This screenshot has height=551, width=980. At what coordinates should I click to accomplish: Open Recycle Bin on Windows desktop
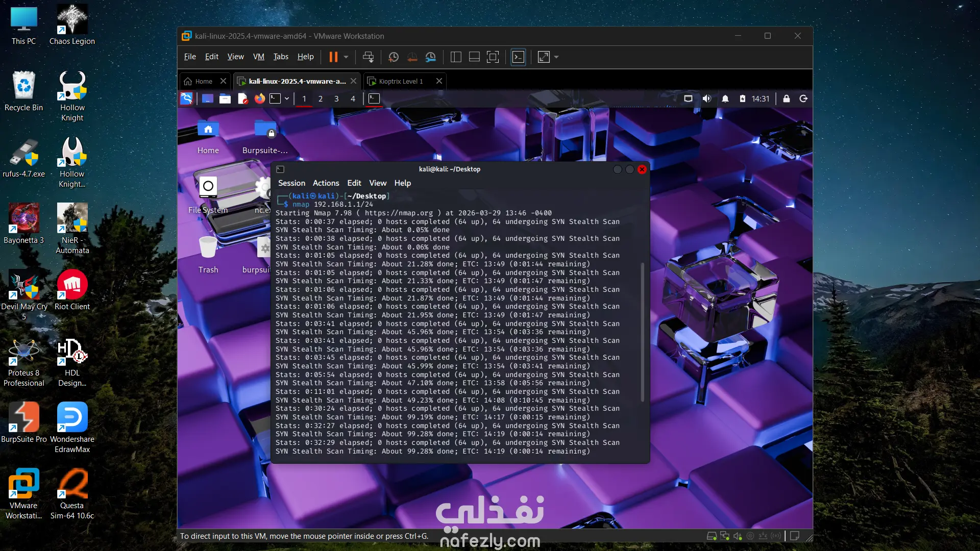tap(23, 91)
